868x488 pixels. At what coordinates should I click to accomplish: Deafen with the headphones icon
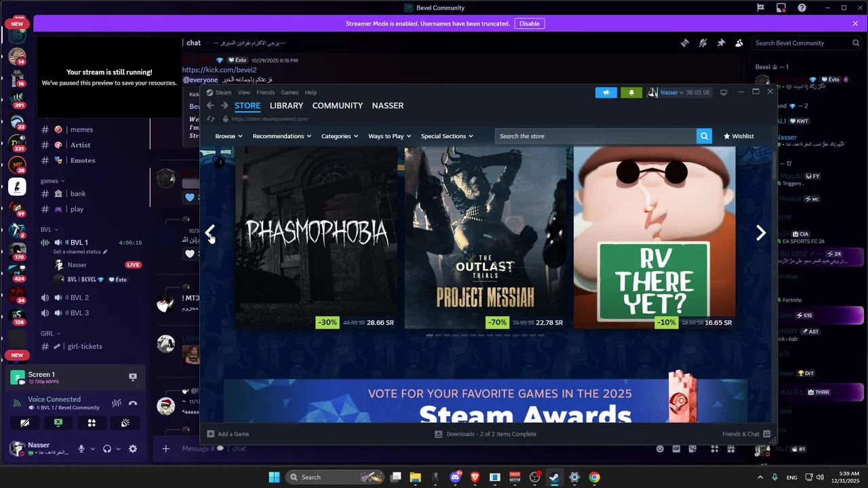(107, 449)
